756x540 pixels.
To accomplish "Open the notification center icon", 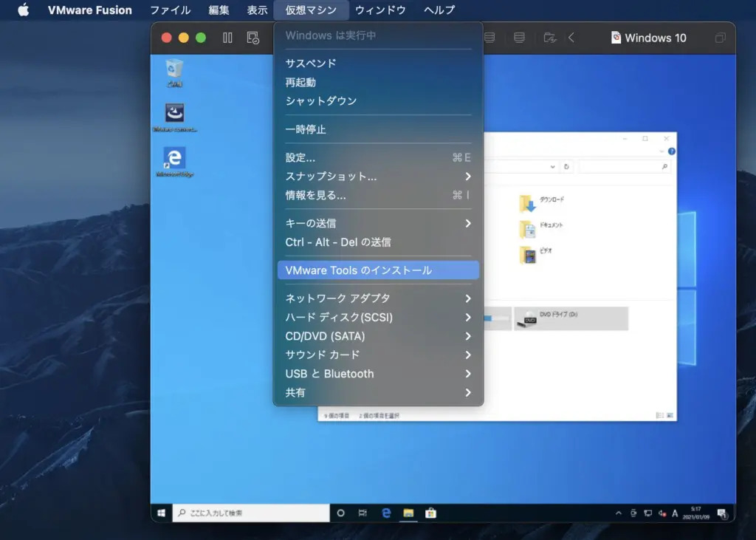I will pos(722,513).
